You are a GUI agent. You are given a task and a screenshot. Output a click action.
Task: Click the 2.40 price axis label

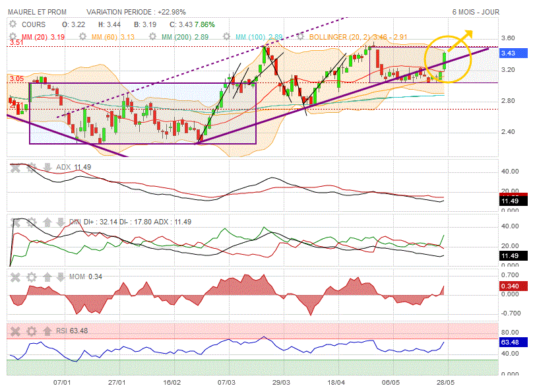[x=508, y=132]
